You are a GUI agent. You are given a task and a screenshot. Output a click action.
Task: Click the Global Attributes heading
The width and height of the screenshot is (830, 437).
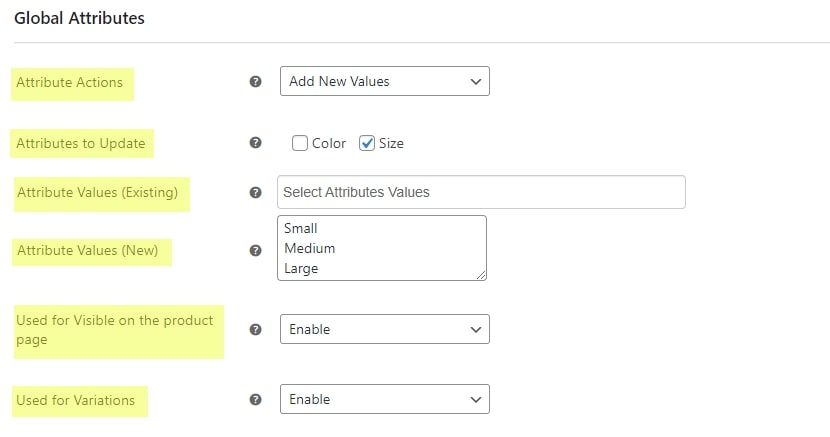tap(79, 18)
